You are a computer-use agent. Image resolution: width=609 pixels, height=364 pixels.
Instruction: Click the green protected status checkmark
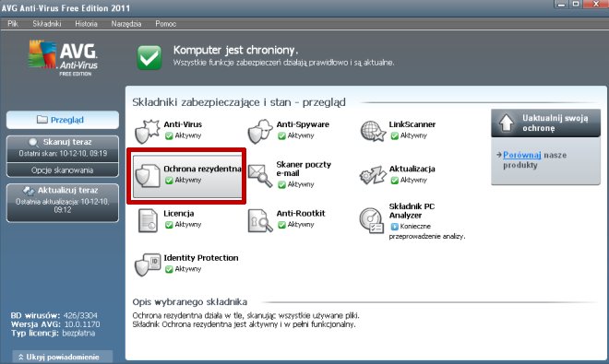(x=149, y=57)
